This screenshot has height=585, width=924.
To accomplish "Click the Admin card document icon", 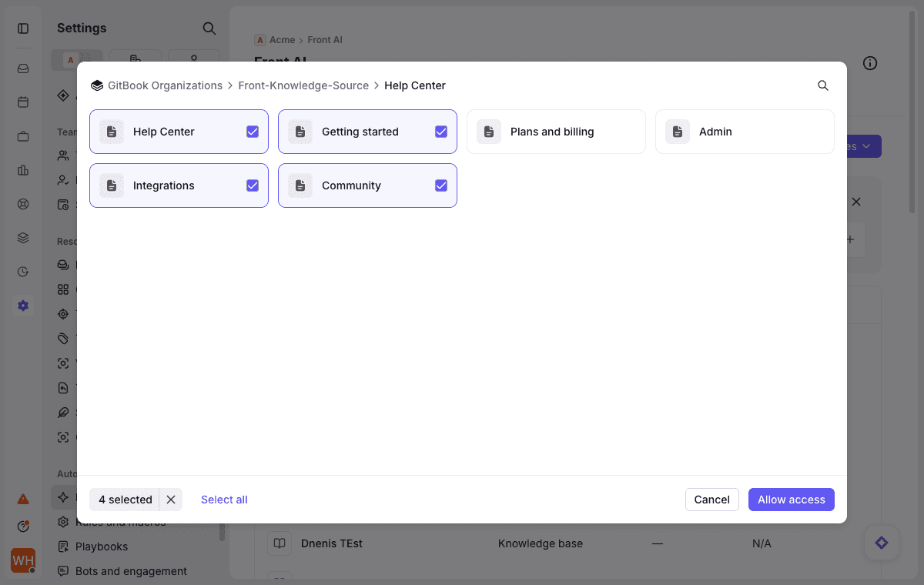I will tap(678, 132).
